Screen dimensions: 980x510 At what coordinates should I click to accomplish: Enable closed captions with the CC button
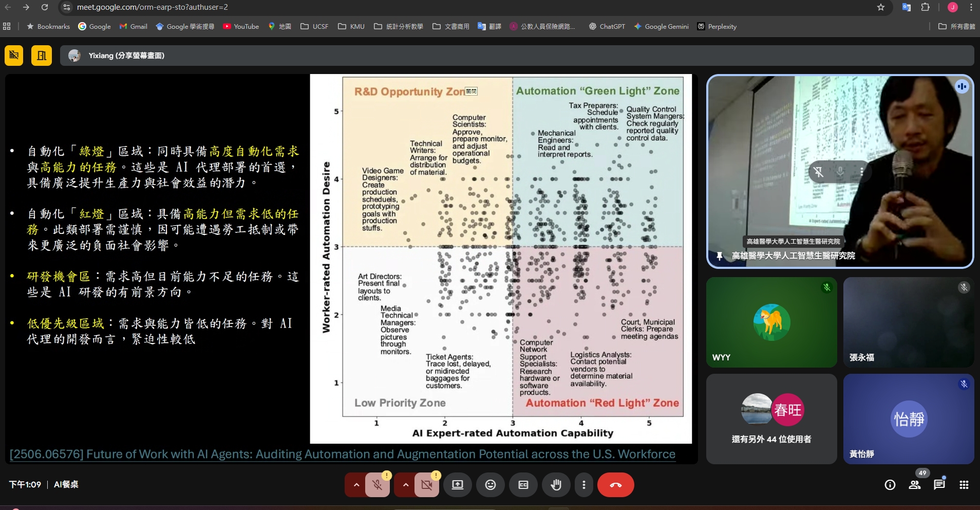pos(523,485)
